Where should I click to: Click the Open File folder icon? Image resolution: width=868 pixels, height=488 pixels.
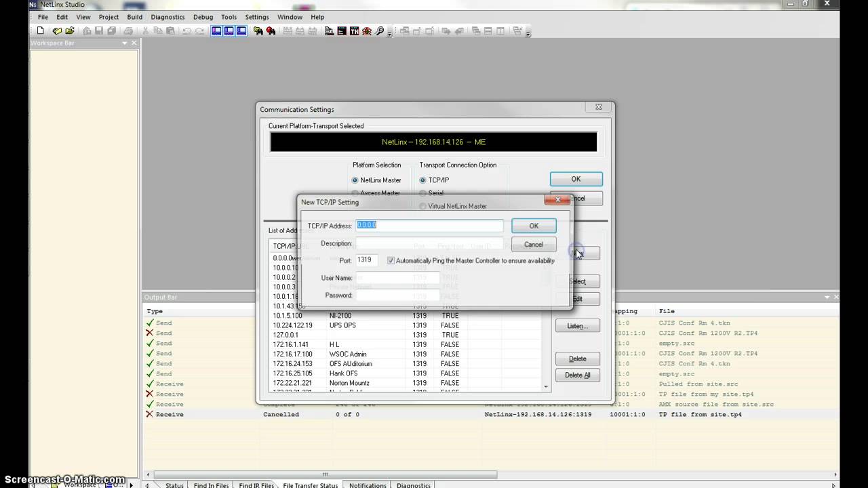[69, 30]
